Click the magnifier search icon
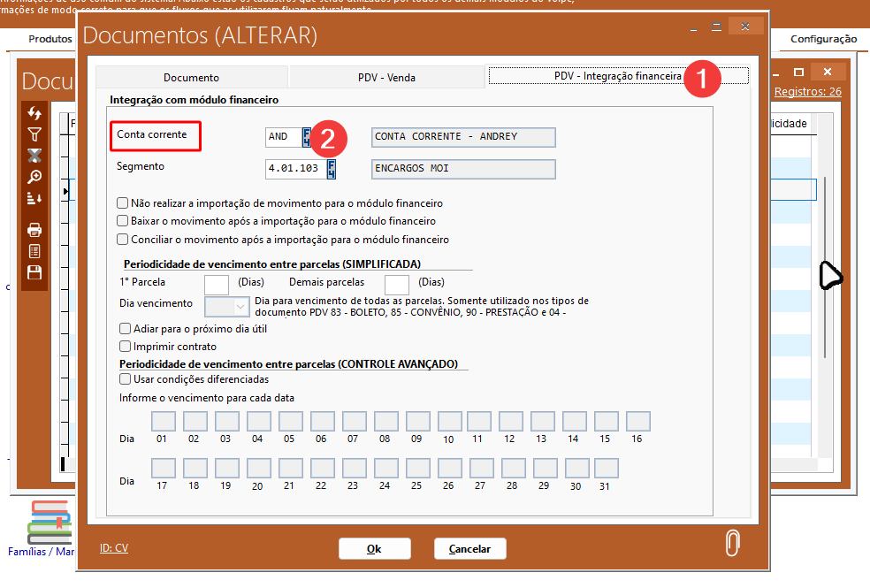The image size is (870, 588). click(34, 177)
